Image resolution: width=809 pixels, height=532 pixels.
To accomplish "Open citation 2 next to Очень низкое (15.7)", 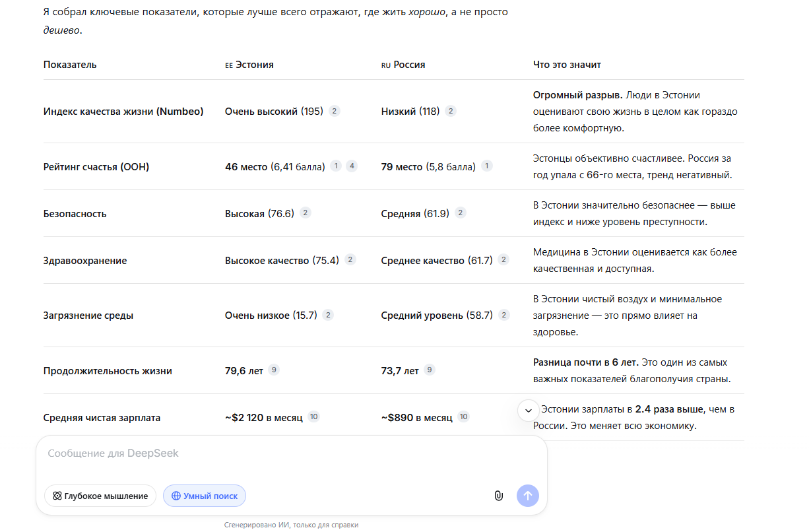I will (328, 315).
